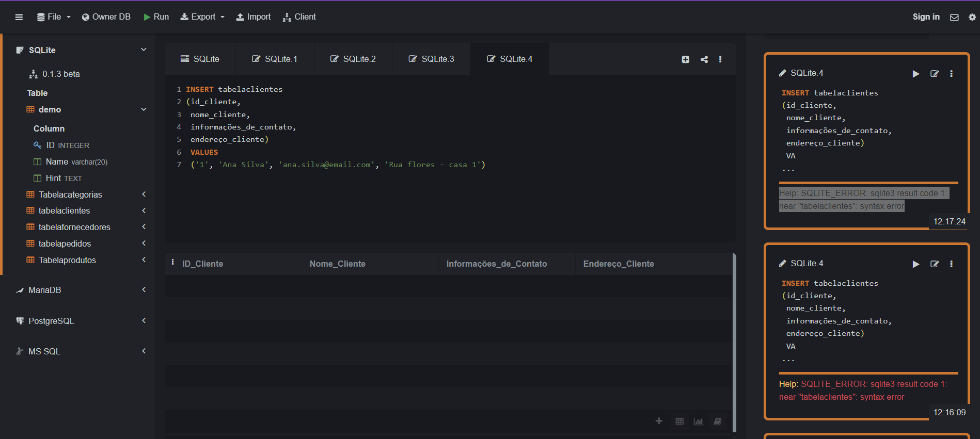Click the Import button
980x439 pixels.
tap(253, 17)
